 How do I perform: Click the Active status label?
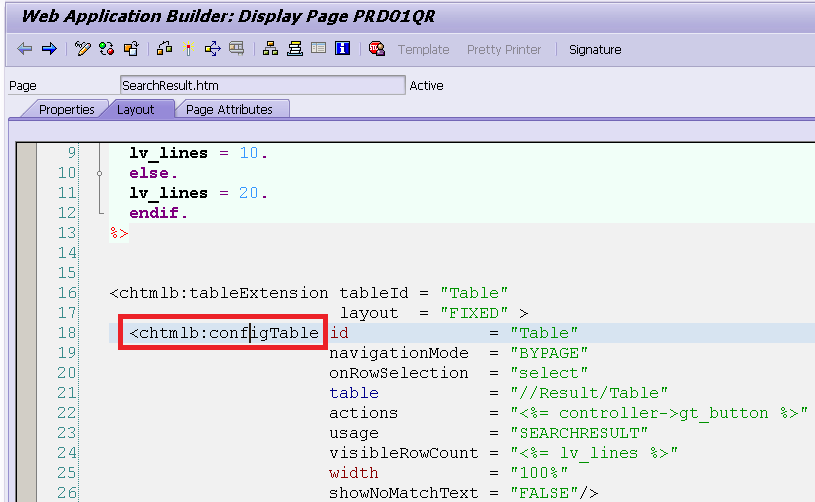[x=426, y=86]
